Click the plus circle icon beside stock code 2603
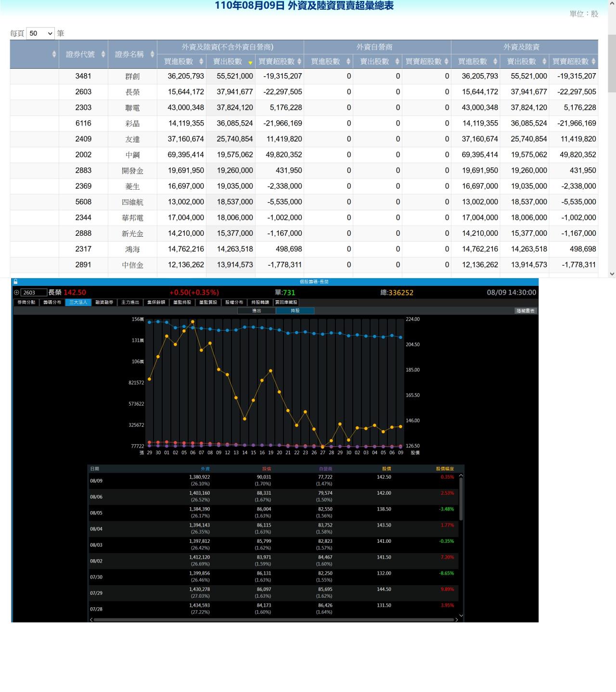 point(16,293)
